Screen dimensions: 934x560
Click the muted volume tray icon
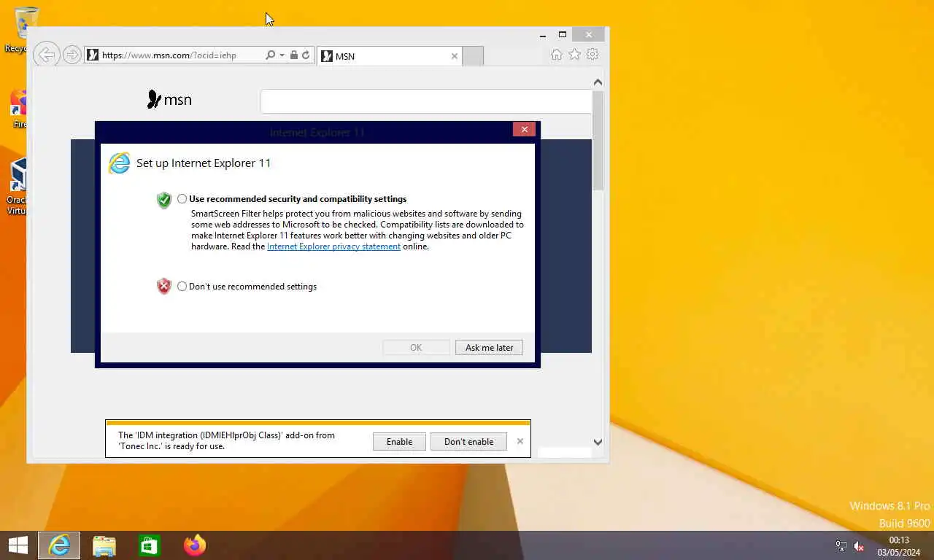[859, 546]
